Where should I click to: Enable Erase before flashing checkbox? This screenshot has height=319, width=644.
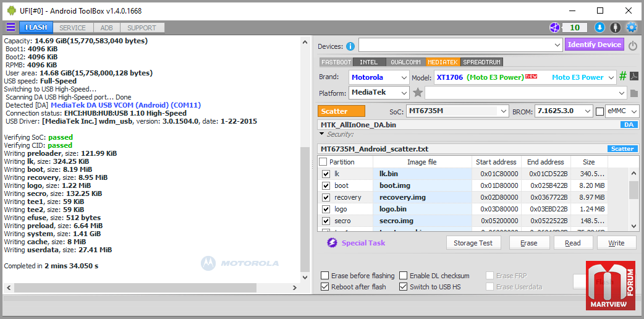pyautogui.click(x=325, y=276)
